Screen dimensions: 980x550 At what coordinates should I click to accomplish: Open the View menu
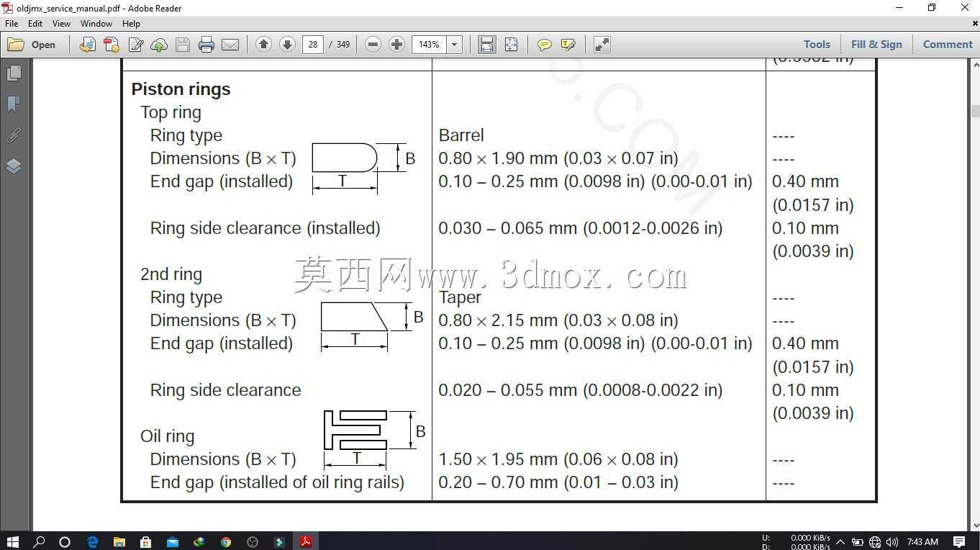[61, 24]
